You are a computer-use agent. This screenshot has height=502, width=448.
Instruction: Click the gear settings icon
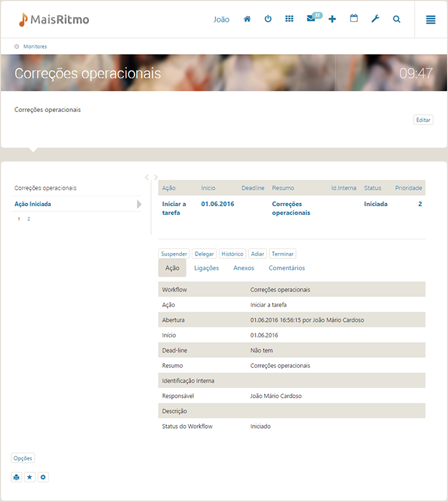tap(43, 478)
